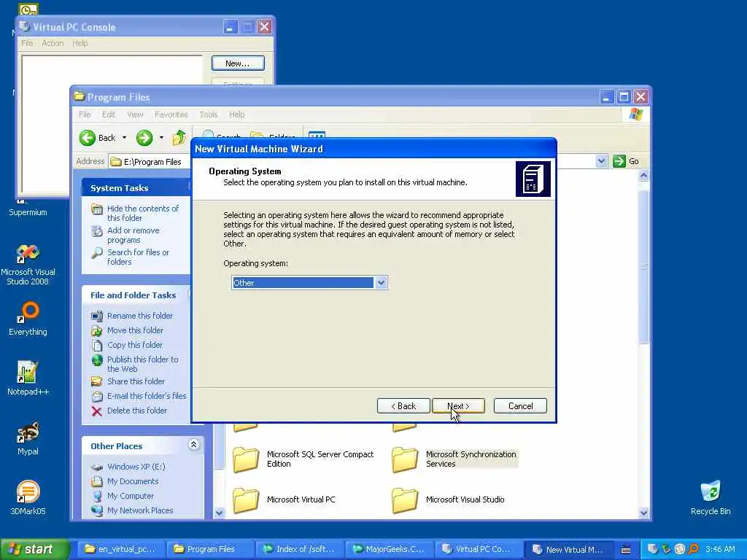Switch to Virtual PC Console taskbar item
The width and height of the screenshot is (747, 560).
point(478,549)
